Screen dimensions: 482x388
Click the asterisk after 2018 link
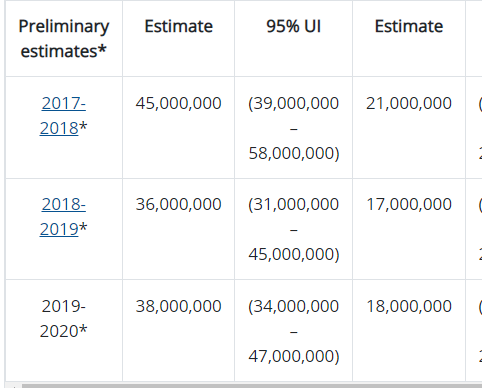(x=83, y=128)
